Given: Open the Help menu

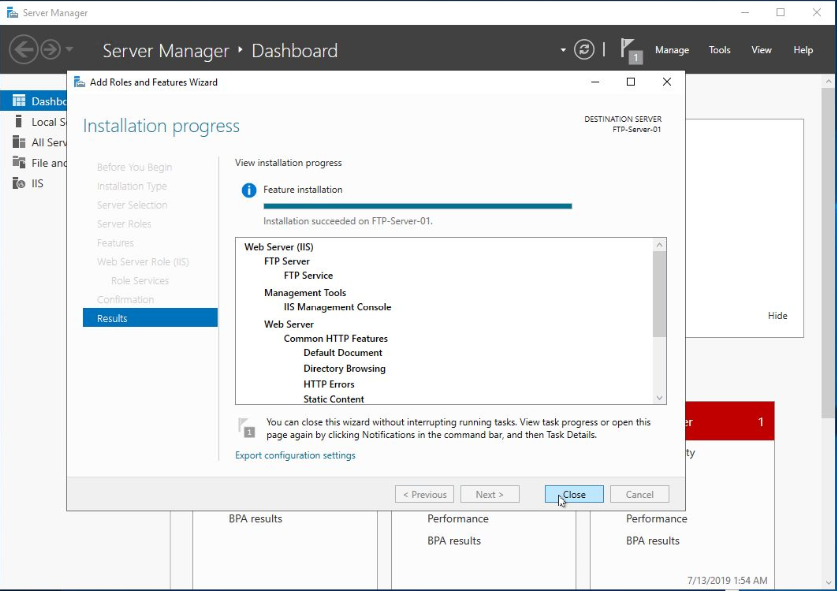Looking at the screenshot, I should click(803, 50).
